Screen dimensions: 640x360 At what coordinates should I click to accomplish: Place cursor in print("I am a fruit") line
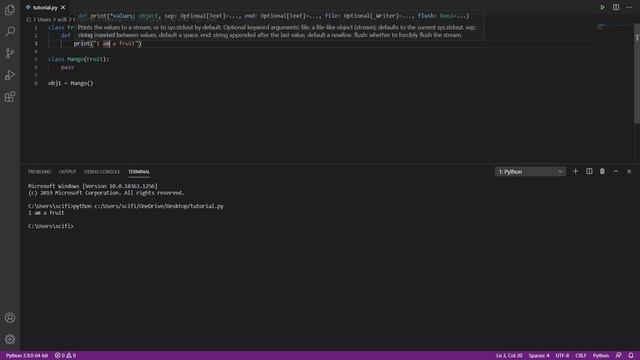[x=107, y=43]
